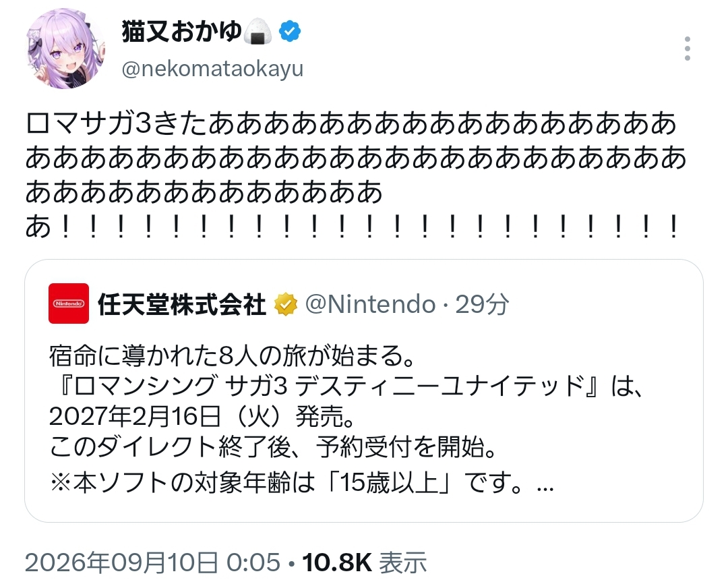This screenshot has width=728, height=580.
Task: Open the tweet's three-dot more options menu
Action: click(x=687, y=49)
